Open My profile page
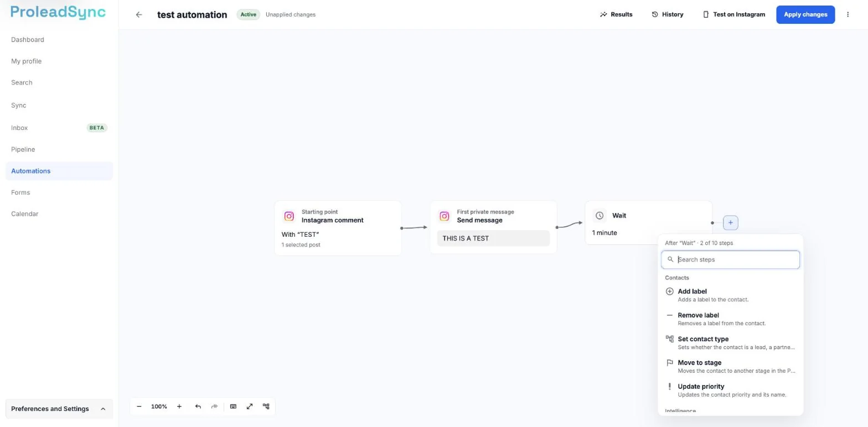The width and height of the screenshot is (868, 427). (x=26, y=61)
